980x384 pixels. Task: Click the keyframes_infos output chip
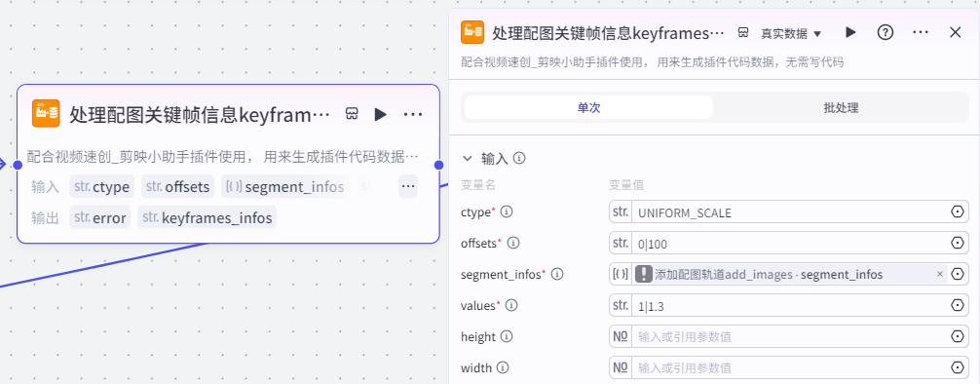(x=207, y=217)
